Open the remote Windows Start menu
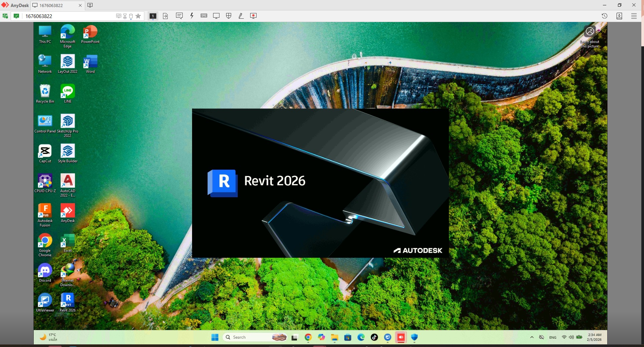The height and width of the screenshot is (347, 644). pos(215,337)
